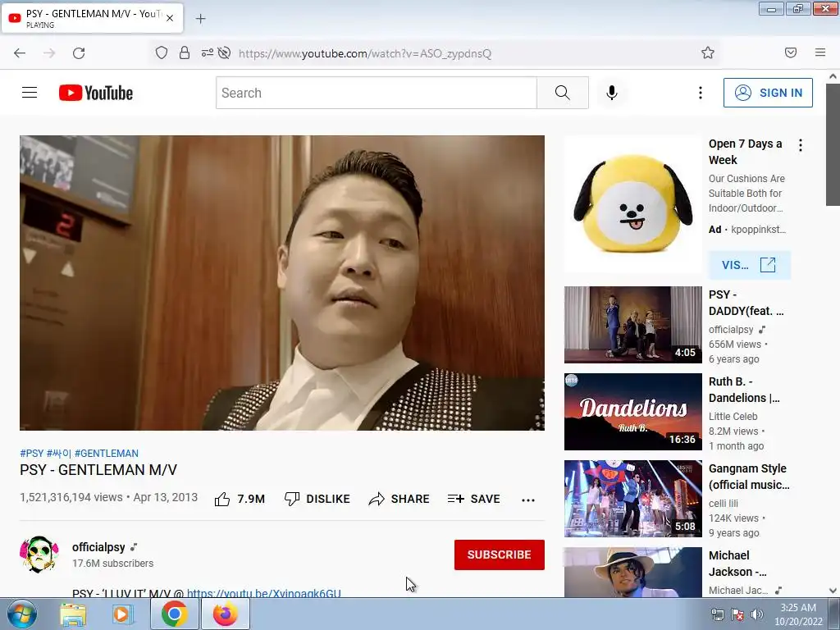Start voice search with microphone icon
The height and width of the screenshot is (630, 840).
click(x=612, y=93)
